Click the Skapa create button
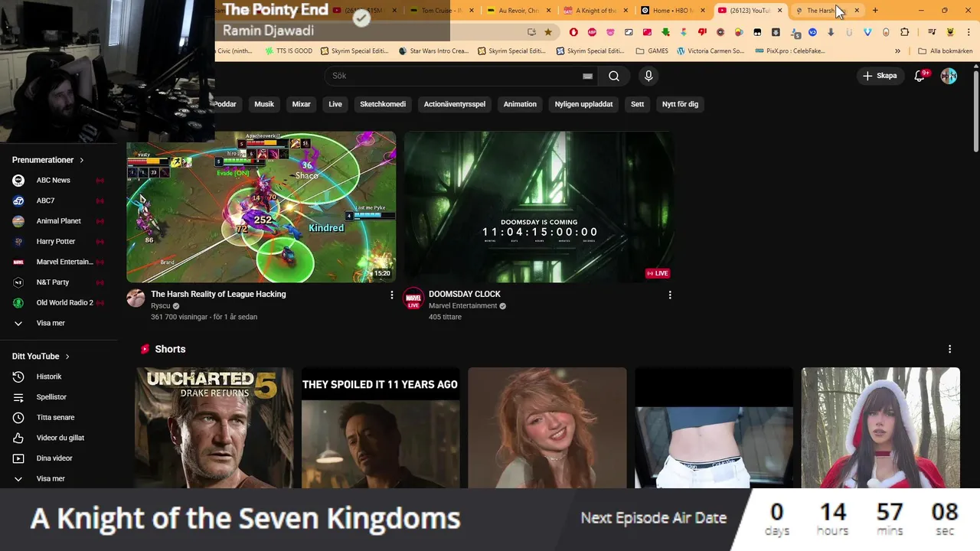Viewport: 980px width, 551px height. coord(880,76)
